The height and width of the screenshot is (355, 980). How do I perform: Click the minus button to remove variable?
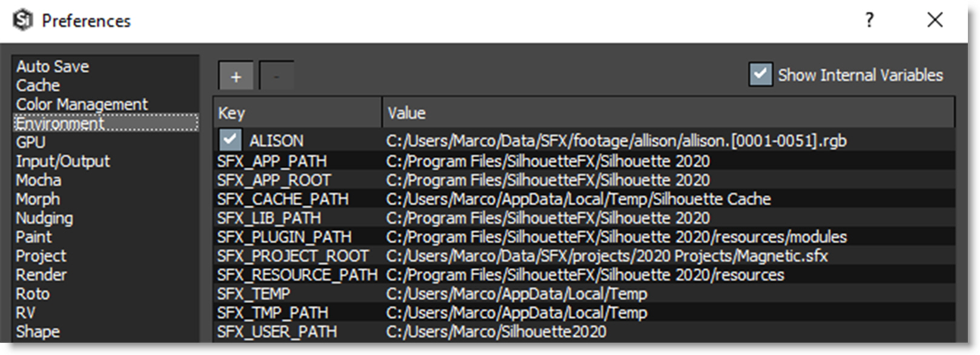[x=277, y=77]
